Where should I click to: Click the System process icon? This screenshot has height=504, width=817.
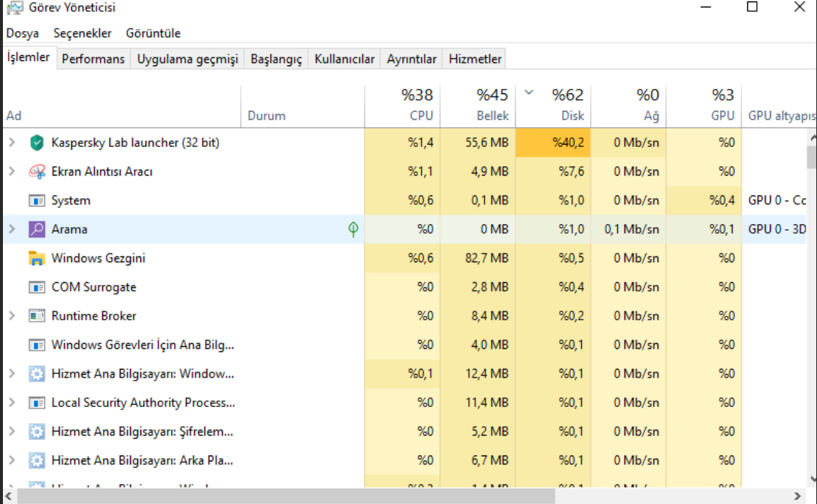pos(37,201)
